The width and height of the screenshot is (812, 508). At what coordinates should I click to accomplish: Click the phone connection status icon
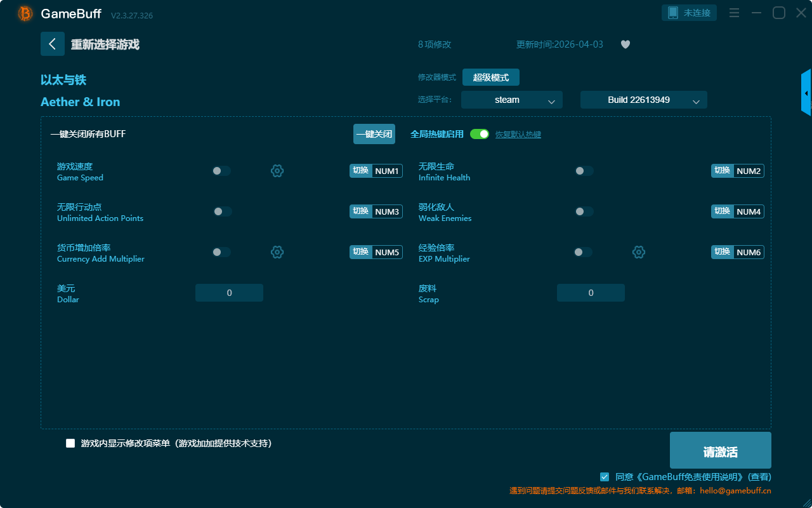[673, 13]
